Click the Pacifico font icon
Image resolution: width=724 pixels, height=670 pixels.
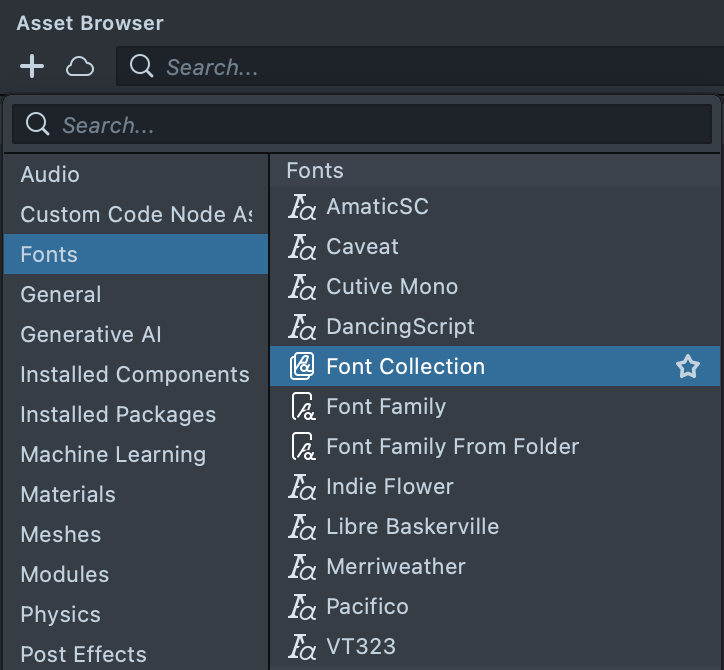[x=302, y=607]
